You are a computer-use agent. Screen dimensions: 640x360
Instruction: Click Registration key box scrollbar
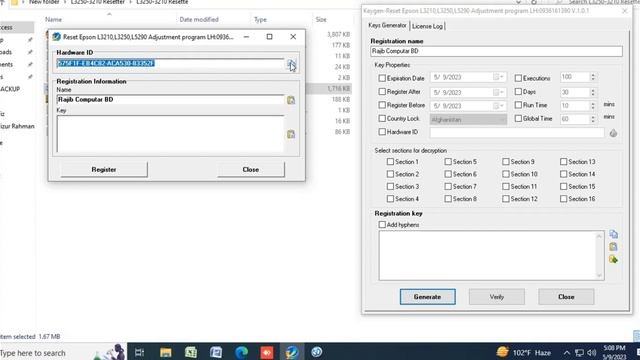point(599,256)
